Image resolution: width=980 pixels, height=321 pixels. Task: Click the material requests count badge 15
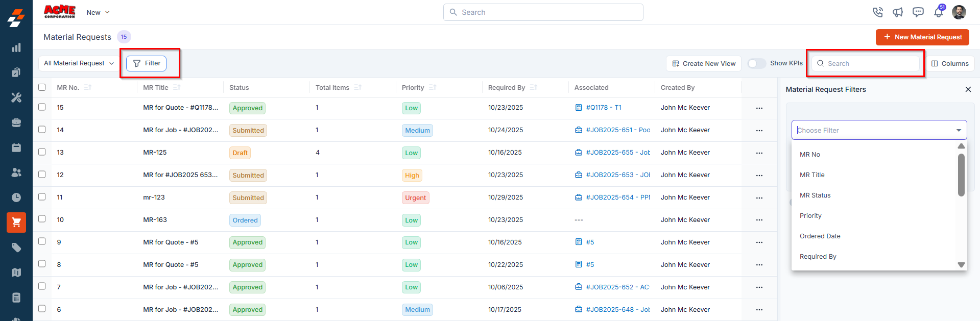124,37
